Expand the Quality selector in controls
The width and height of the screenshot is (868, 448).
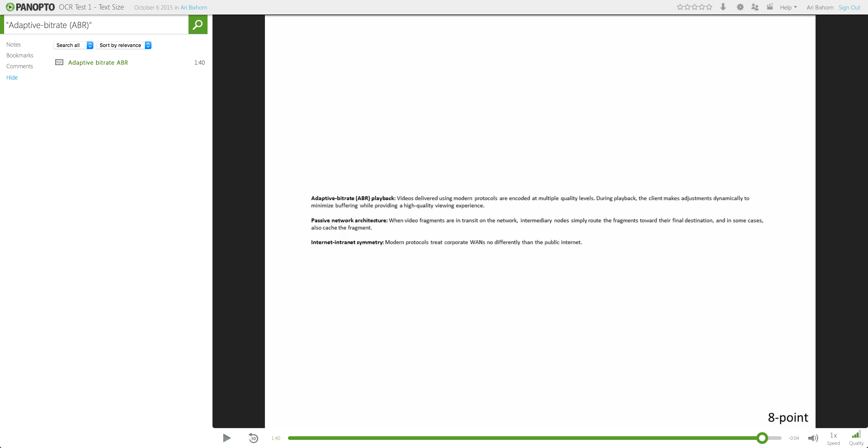(856, 438)
